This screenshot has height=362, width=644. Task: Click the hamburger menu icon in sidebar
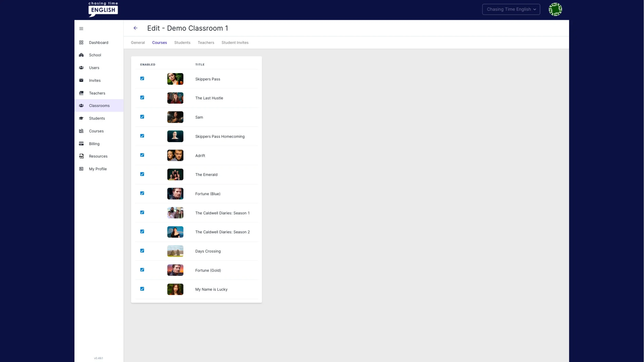[81, 29]
